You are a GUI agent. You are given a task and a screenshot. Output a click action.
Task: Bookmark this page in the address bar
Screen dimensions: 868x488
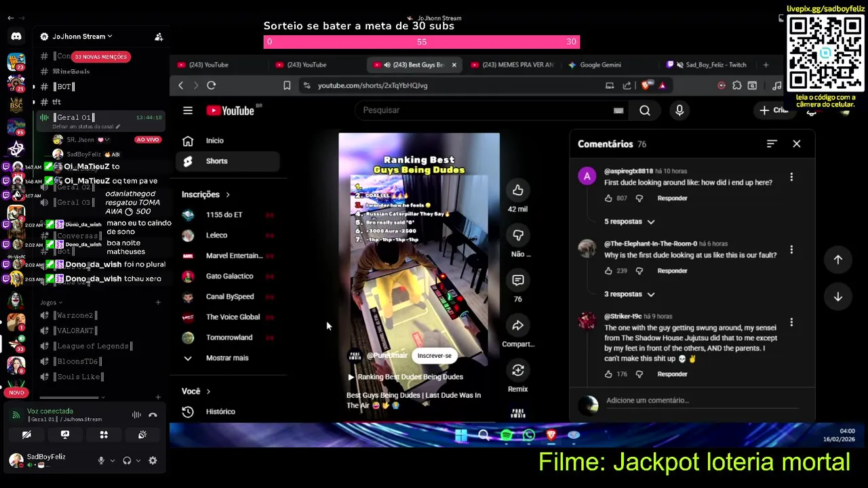pos(287,85)
